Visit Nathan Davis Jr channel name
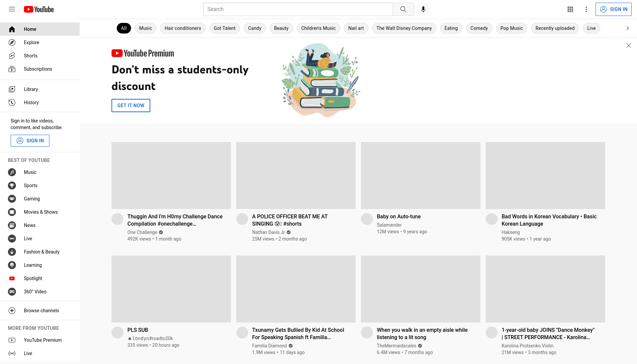Screen dimensions: 637x364 coord(268,232)
